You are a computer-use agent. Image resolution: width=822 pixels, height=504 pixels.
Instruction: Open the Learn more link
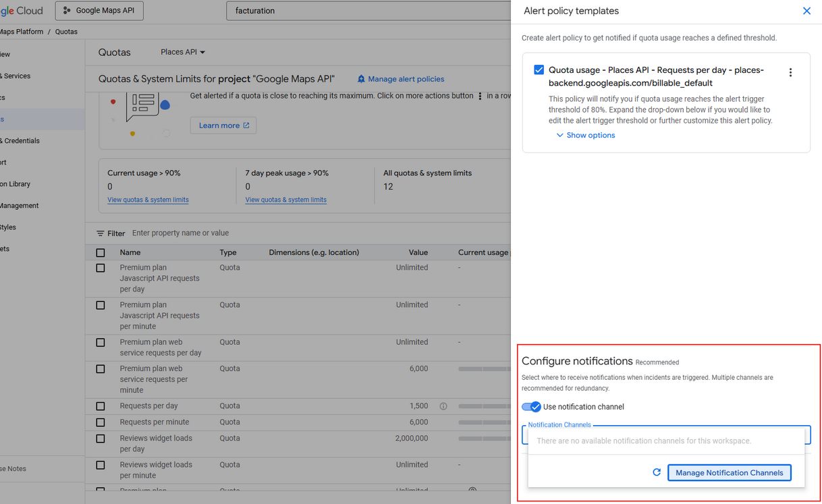[223, 125]
